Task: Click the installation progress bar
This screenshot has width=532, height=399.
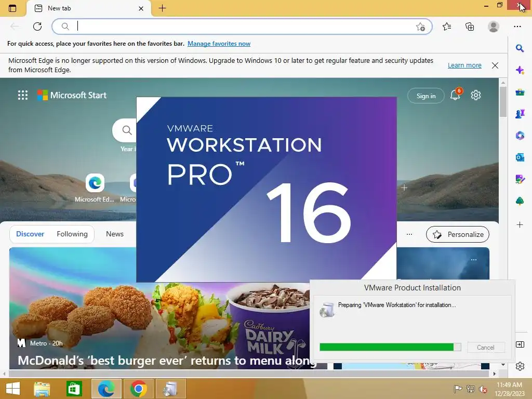Action: pos(390,347)
